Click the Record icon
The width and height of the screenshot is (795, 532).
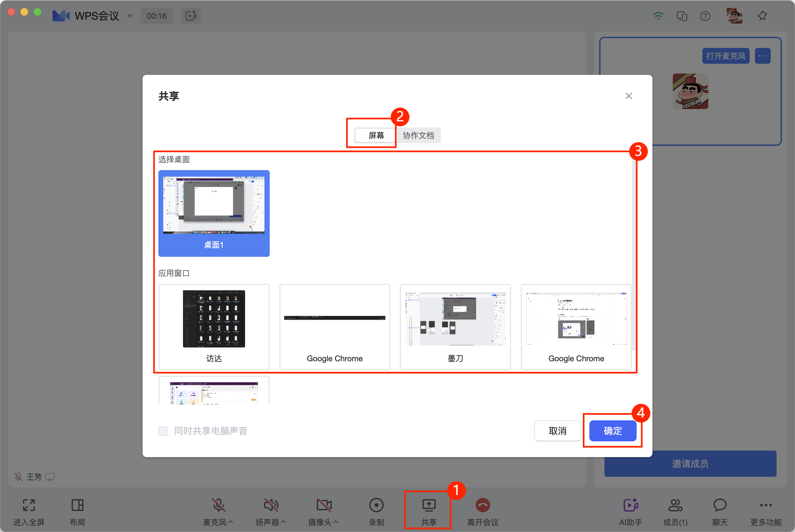tap(376, 505)
